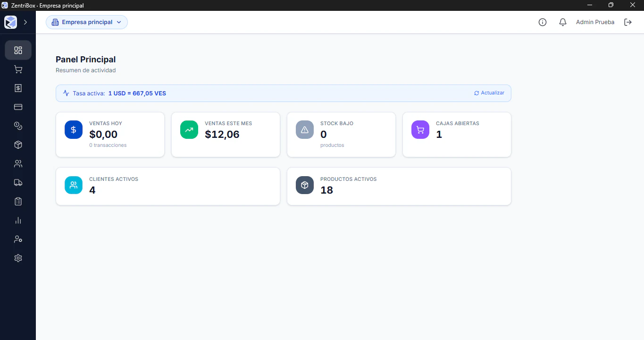Open the clipboard list icon in sidebar
Screen dimensions: 644x340
18,202
